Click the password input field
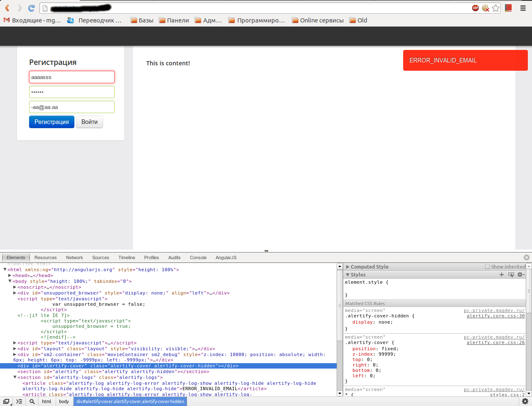The height and width of the screenshot is (406, 532). tap(72, 92)
